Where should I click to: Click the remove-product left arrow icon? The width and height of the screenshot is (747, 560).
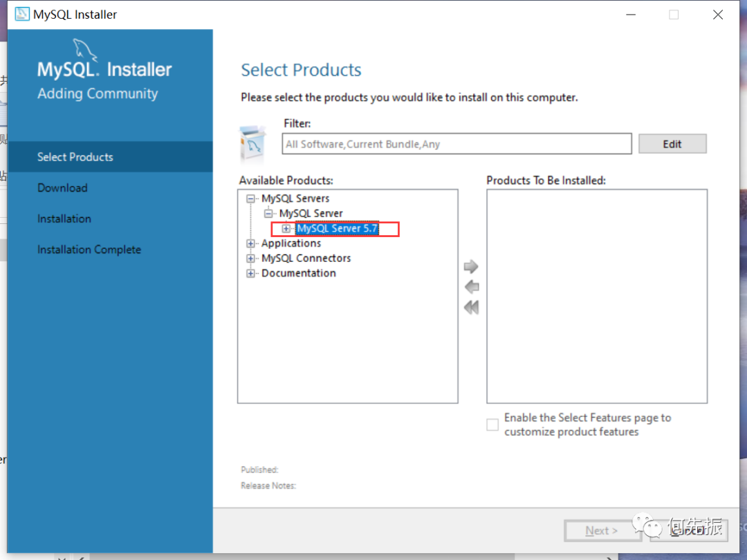pos(472,287)
